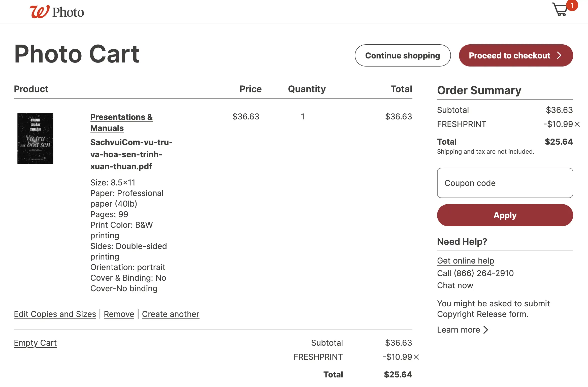Click the Walgreens Photo logo

(x=57, y=12)
